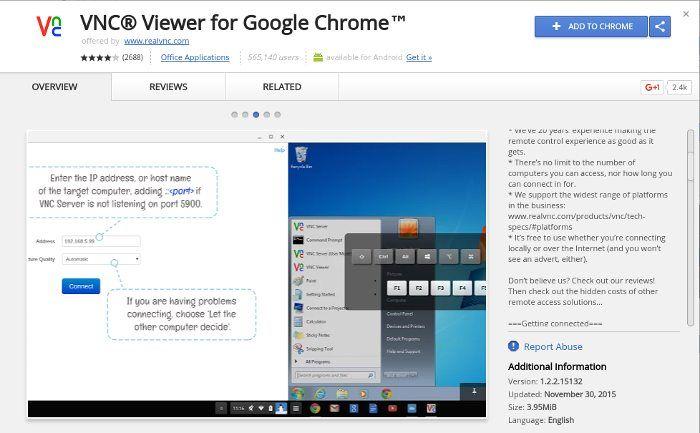Follow the Android 'Get it' link
This screenshot has width=700, height=433.
click(x=418, y=58)
